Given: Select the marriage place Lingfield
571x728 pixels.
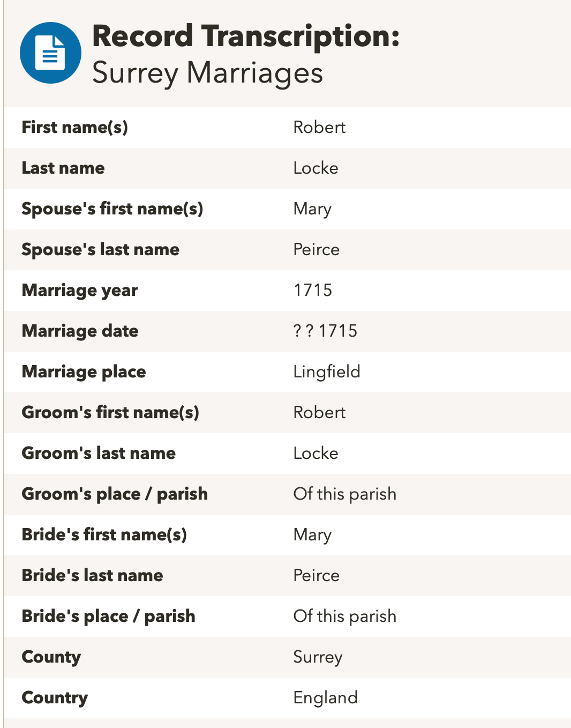Looking at the screenshot, I should click(327, 372).
